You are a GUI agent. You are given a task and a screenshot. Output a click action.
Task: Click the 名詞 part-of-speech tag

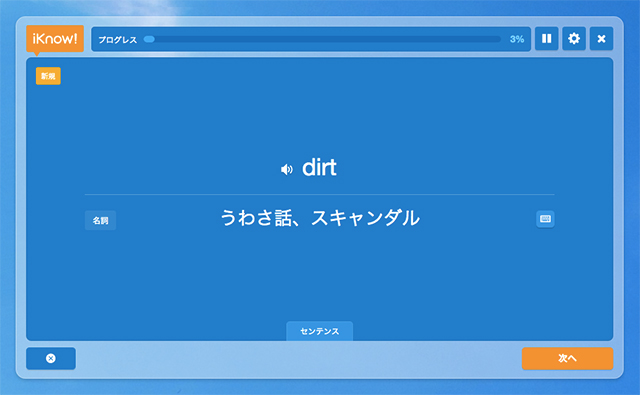click(100, 220)
